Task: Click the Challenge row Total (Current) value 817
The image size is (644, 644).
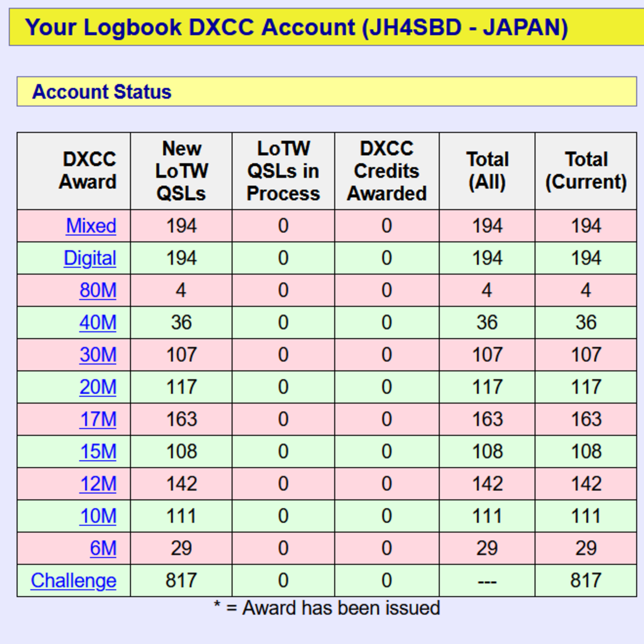Action: pyautogui.click(x=586, y=580)
